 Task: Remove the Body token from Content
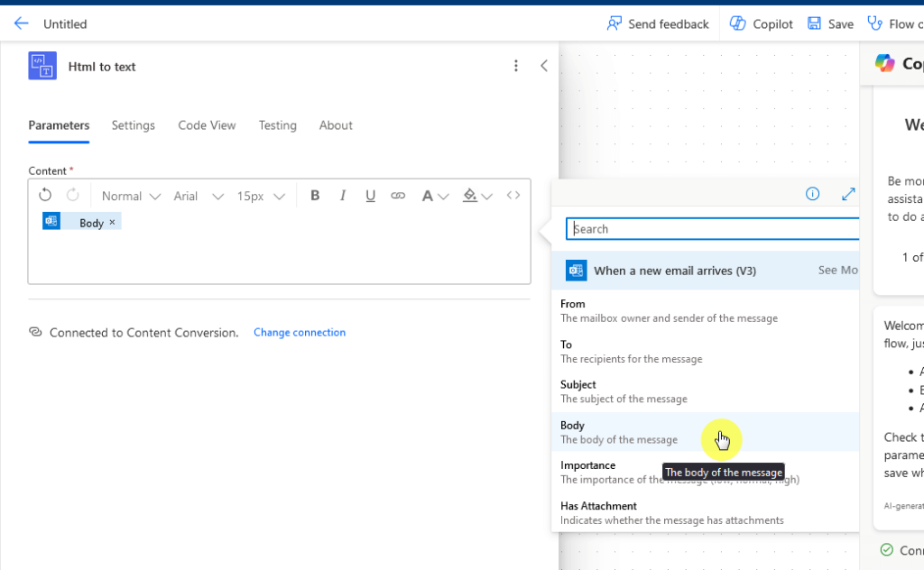[112, 222]
